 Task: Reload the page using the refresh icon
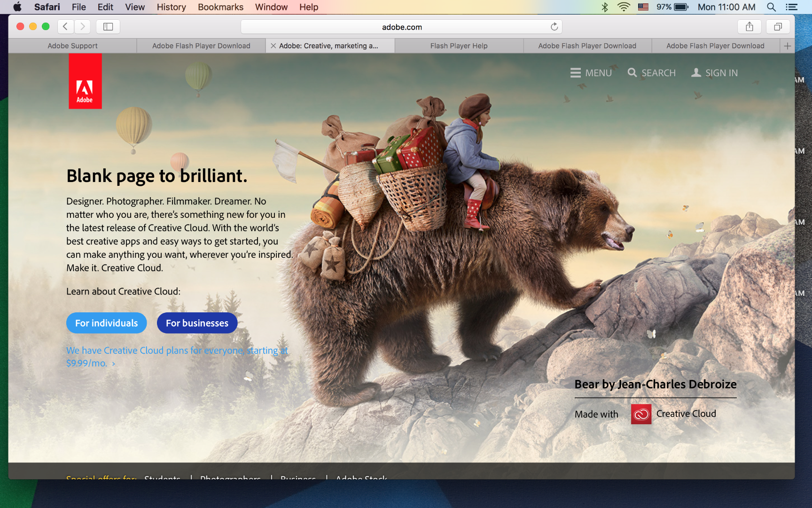point(554,27)
